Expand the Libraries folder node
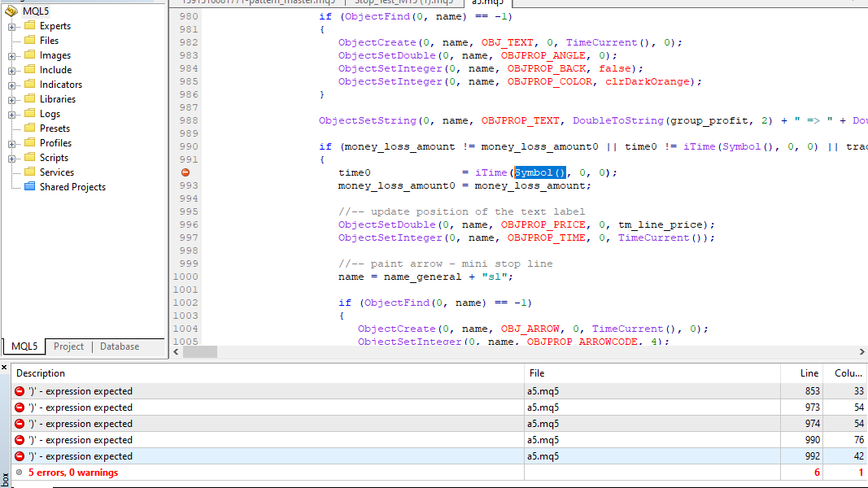This screenshot has width=868, height=488. 11,100
